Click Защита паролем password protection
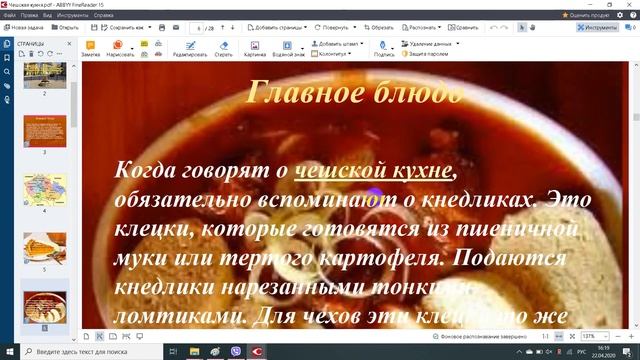 click(x=425, y=53)
